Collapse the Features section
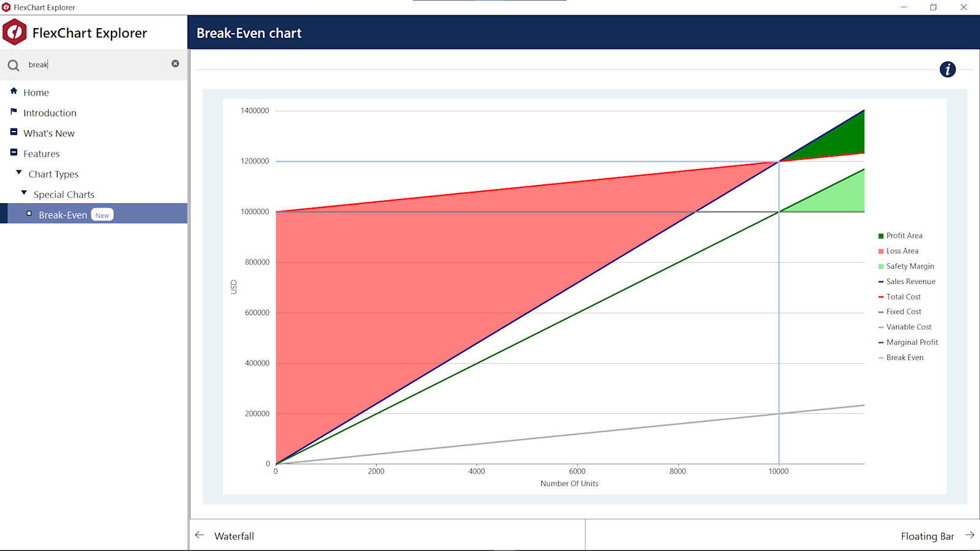Screen dimensions: 980x551 pyautogui.click(x=13, y=152)
